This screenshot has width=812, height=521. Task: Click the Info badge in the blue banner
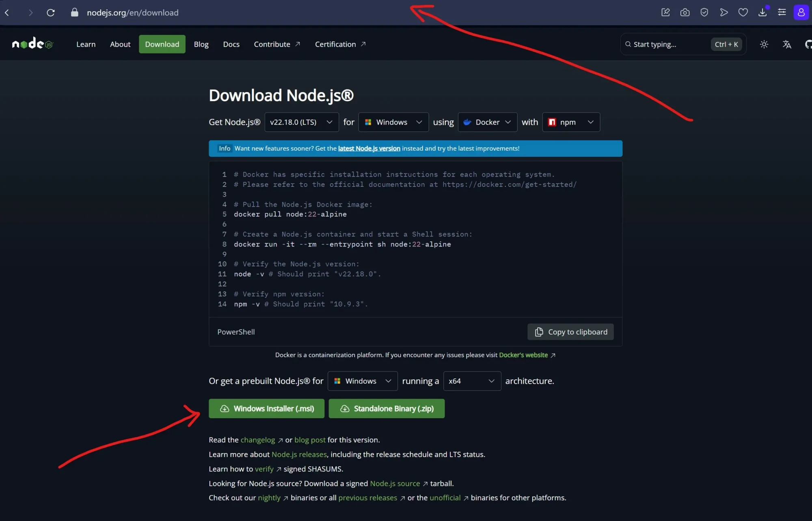pos(225,148)
